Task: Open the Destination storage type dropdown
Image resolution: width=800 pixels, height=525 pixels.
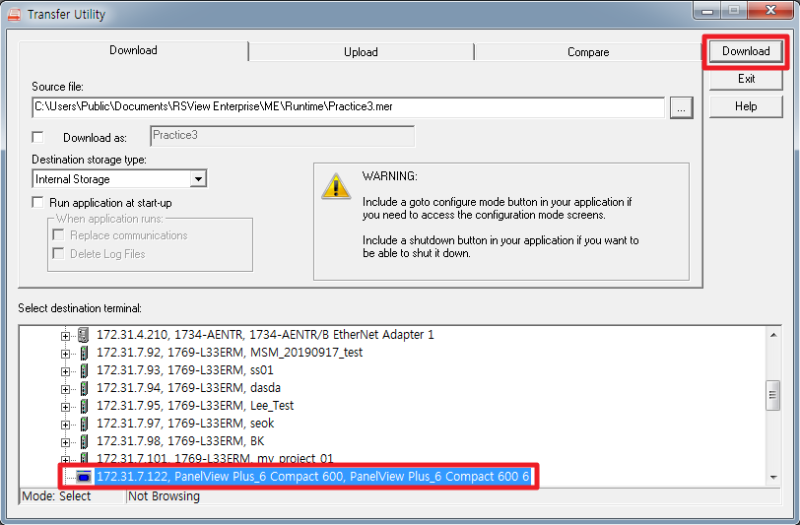Action: click(198, 179)
